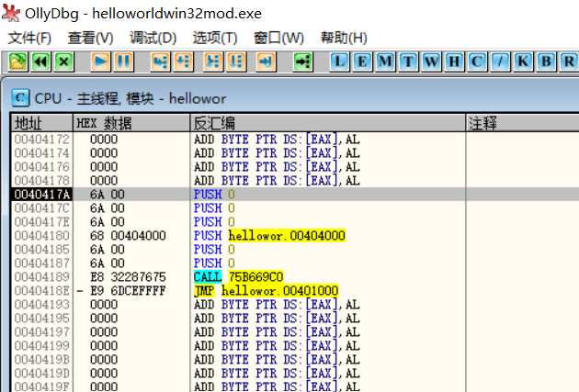Image resolution: width=579 pixels, height=392 pixels.
Task: Select address 0040419D row
Action: click(295, 374)
